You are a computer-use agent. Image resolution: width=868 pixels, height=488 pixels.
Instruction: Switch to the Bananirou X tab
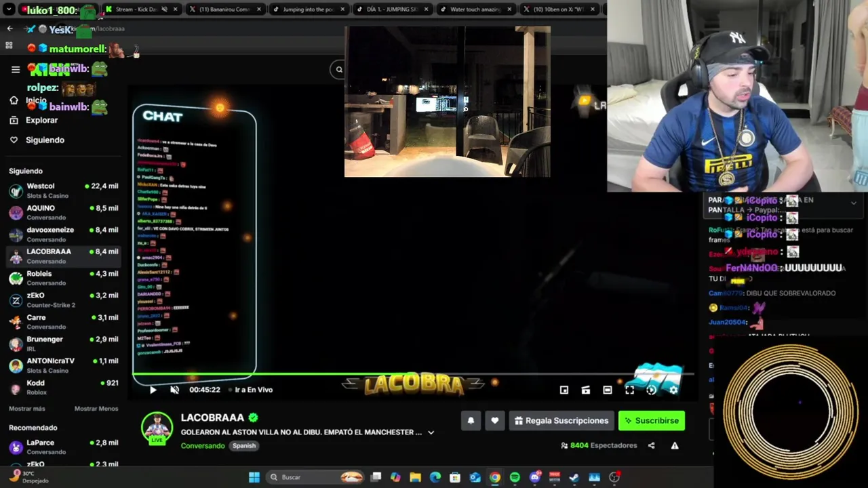(x=224, y=9)
